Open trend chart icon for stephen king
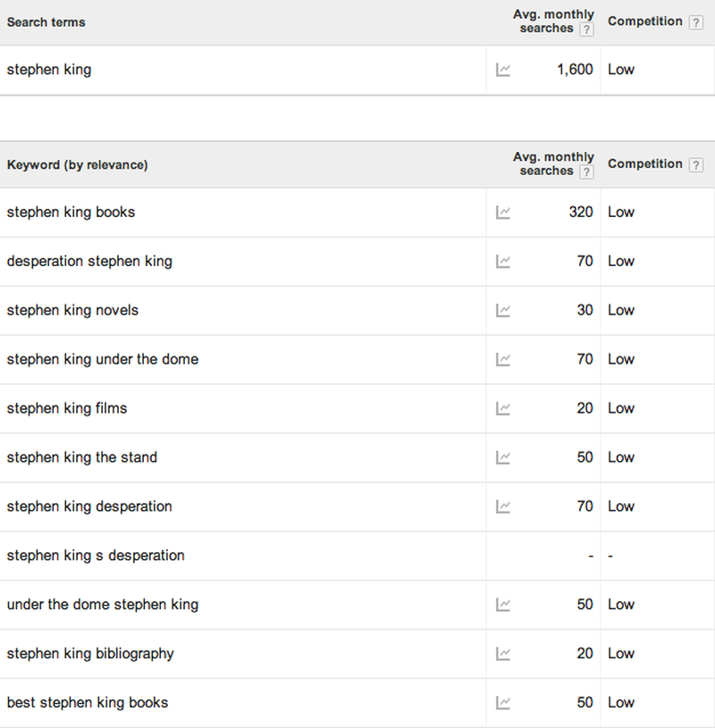 point(502,70)
